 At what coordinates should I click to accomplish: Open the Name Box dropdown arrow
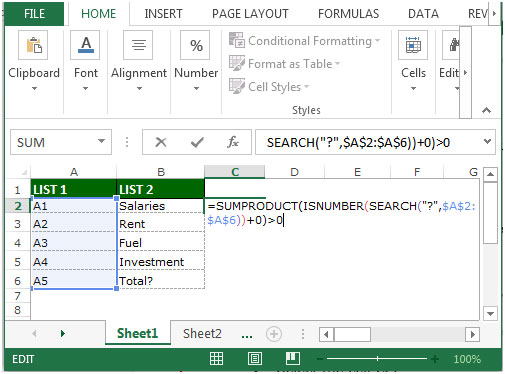point(101,141)
